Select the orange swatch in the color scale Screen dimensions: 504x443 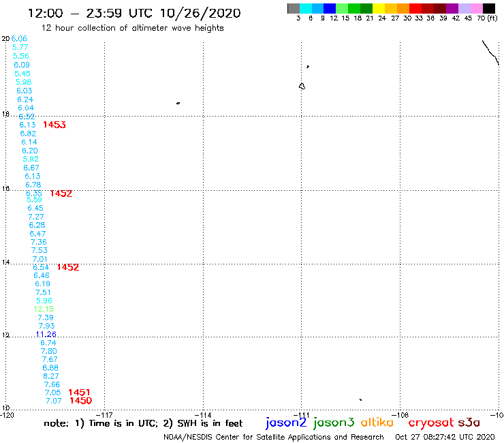click(x=403, y=8)
